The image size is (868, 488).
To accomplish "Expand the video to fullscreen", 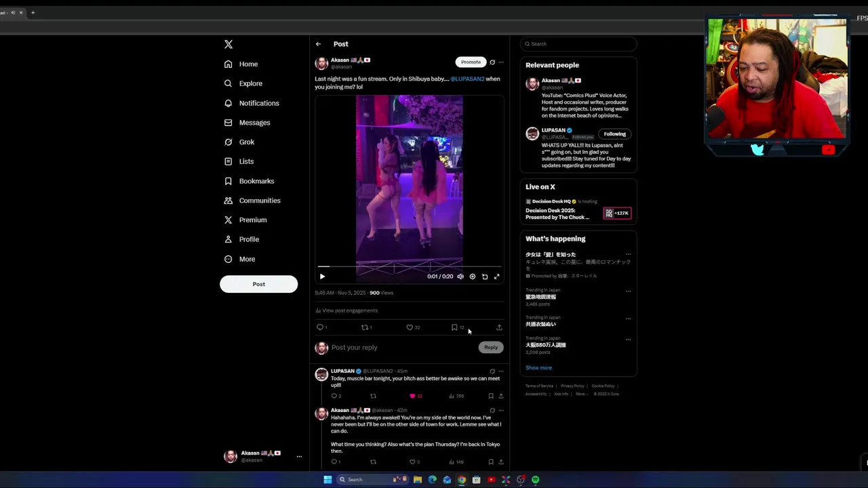I will point(496,277).
